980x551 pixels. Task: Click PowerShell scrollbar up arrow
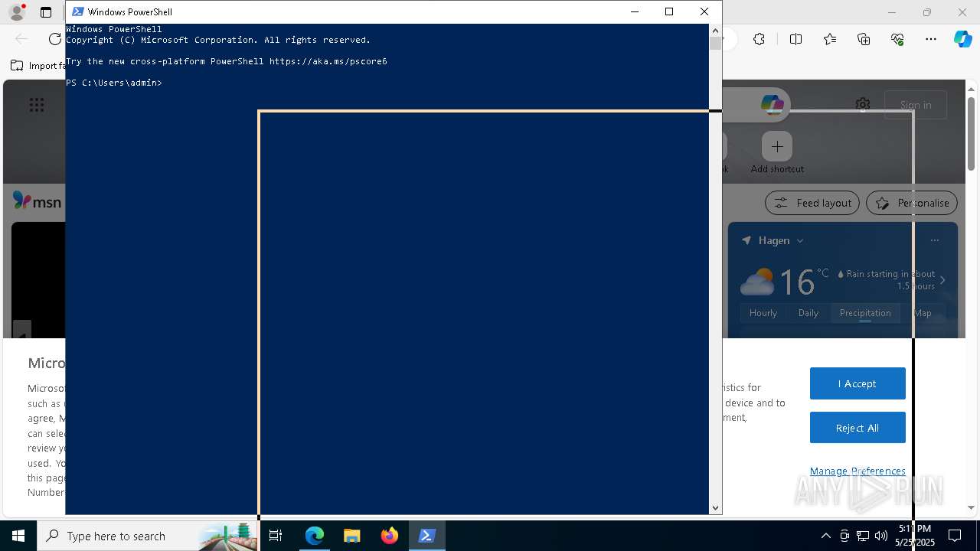(715, 31)
